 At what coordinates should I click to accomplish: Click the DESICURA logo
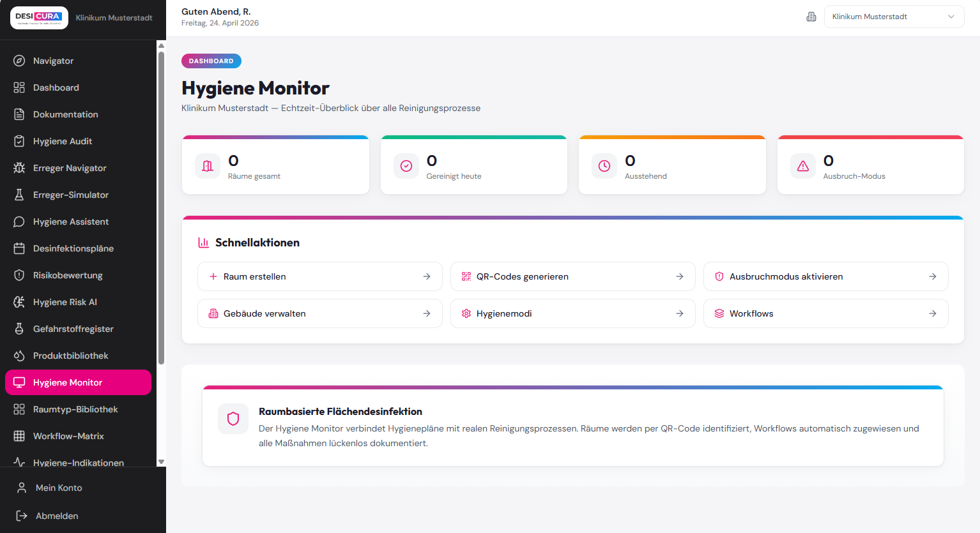click(x=40, y=18)
